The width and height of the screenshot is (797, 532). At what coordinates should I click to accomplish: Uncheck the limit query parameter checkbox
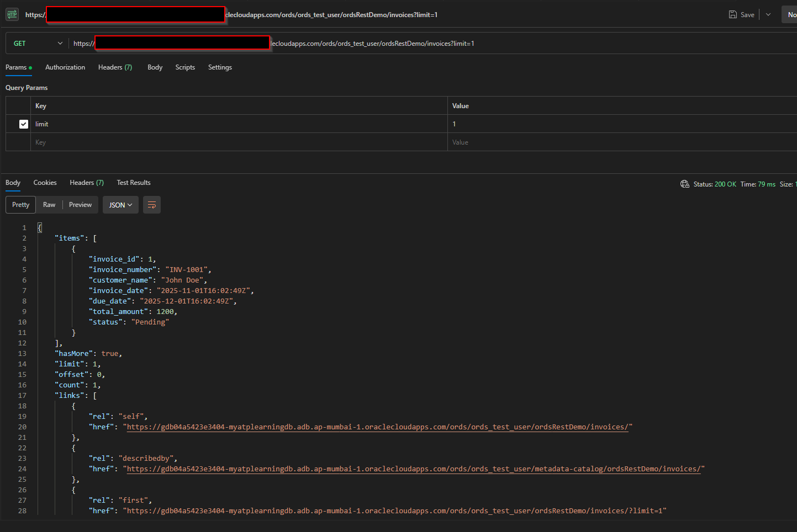click(24, 124)
